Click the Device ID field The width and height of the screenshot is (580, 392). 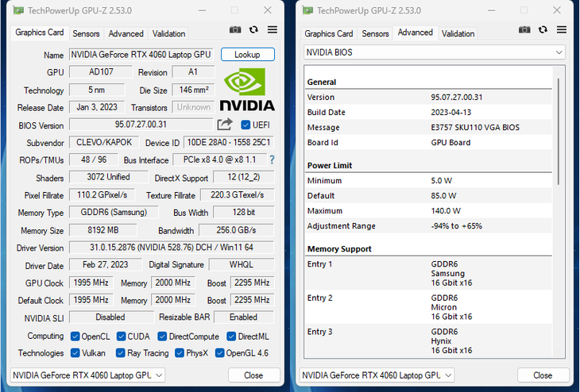[x=229, y=142]
